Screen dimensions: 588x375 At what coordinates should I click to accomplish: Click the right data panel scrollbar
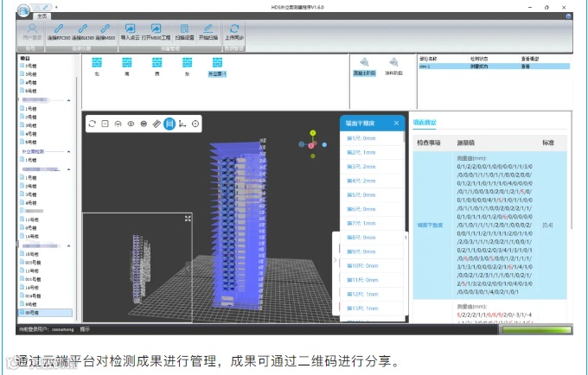571,170
